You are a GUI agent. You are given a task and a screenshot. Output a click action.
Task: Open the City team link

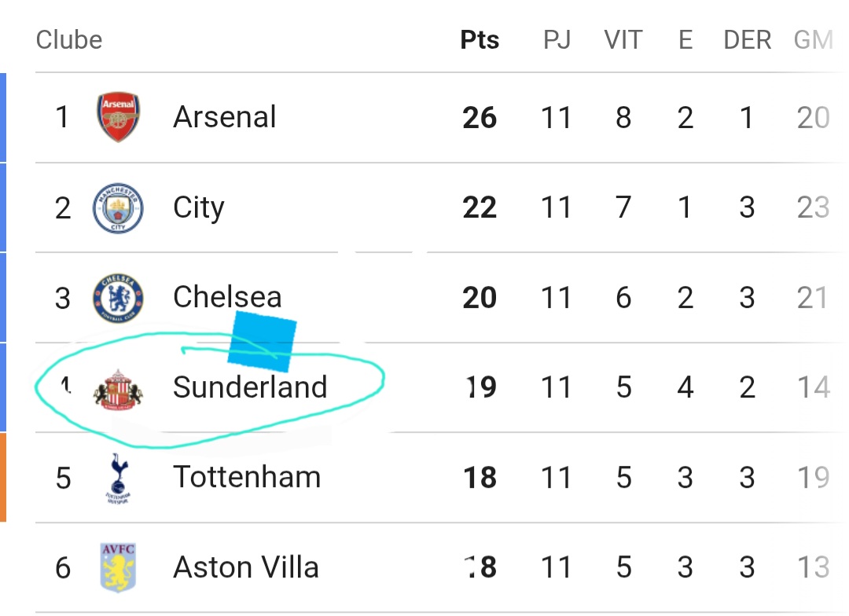(199, 208)
